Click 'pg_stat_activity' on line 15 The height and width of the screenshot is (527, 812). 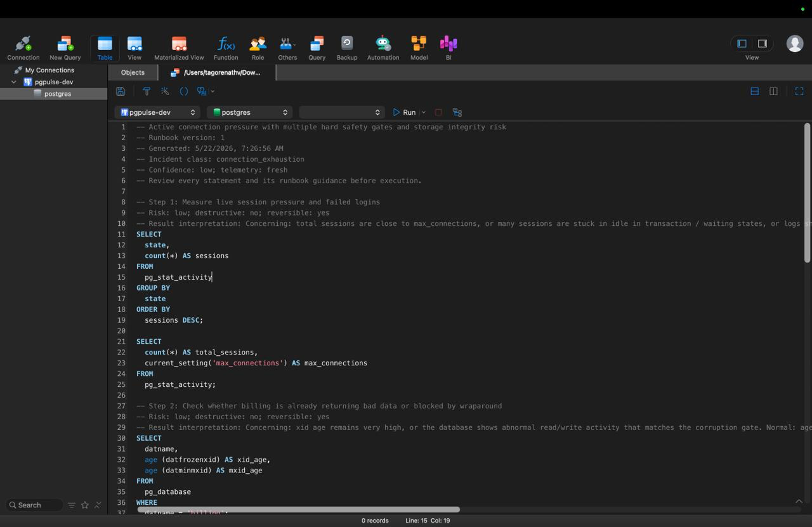[178, 277]
